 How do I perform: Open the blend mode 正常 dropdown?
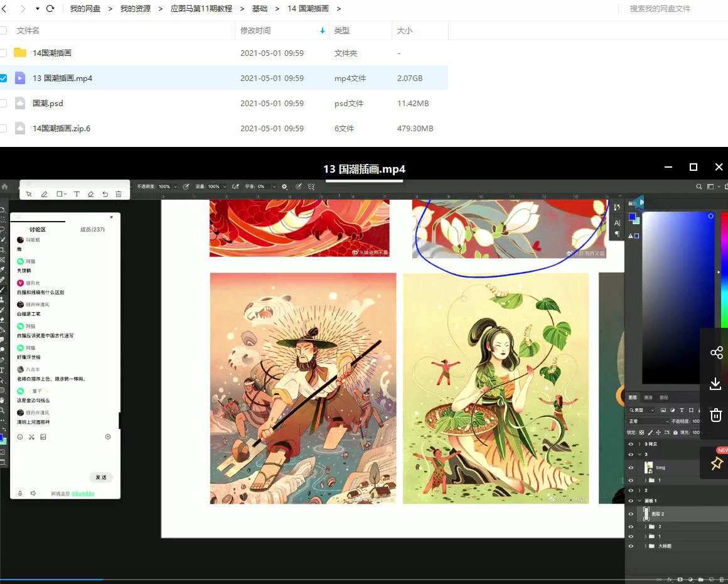648,421
